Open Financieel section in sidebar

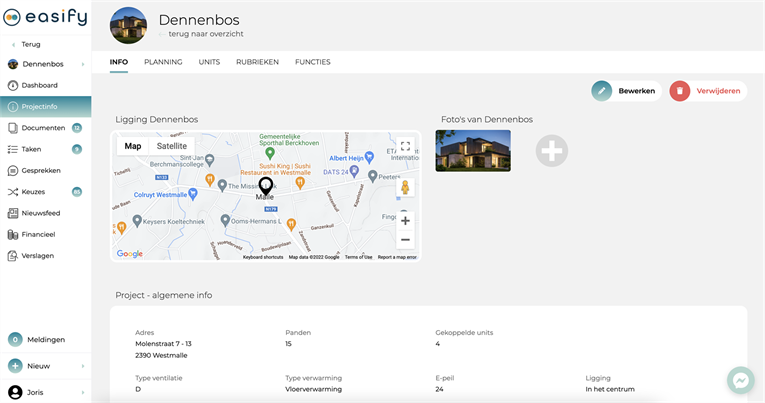[x=40, y=234]
